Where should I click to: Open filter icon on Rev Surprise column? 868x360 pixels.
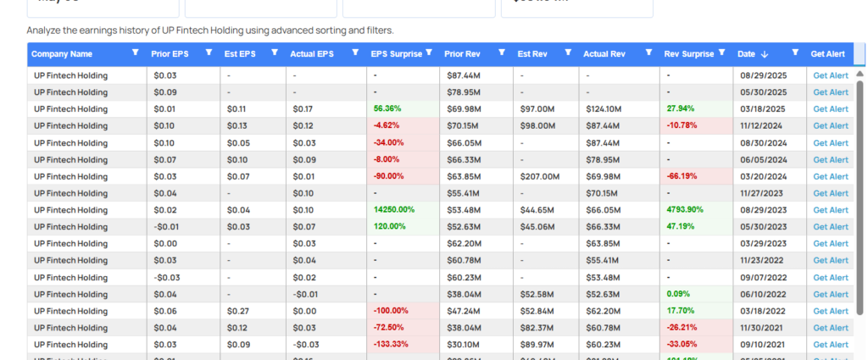coord(721,53)
